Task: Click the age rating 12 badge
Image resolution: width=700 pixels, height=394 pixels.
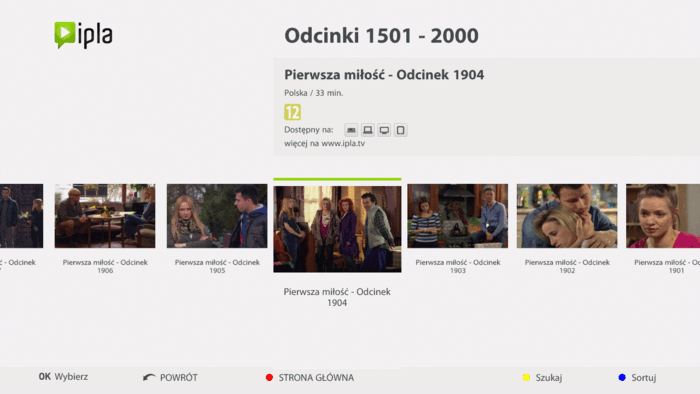Action: click(292, 112)
